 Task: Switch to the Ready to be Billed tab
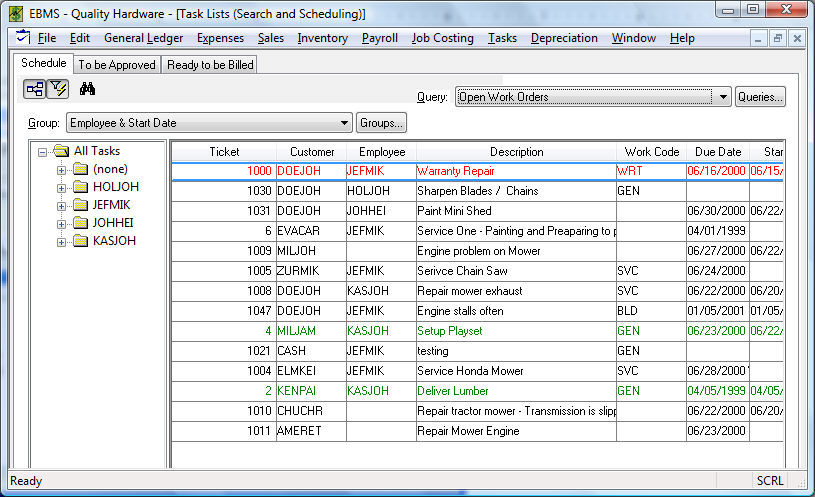point(210,65)
